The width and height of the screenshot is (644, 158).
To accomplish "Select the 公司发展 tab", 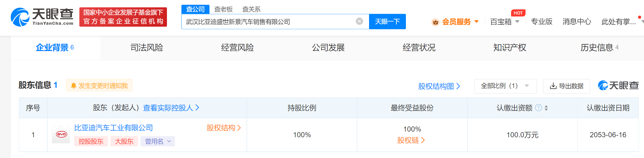I will coord(328,47).
